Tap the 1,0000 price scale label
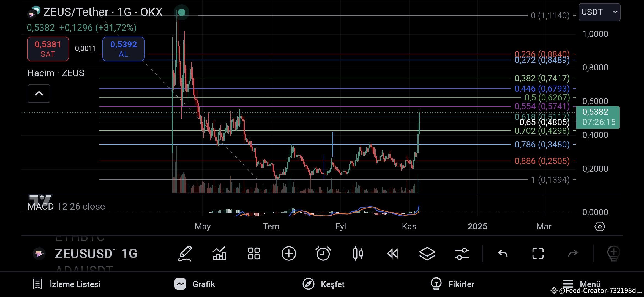The height and width of the screenshot is (297, 644). point(595,34)
